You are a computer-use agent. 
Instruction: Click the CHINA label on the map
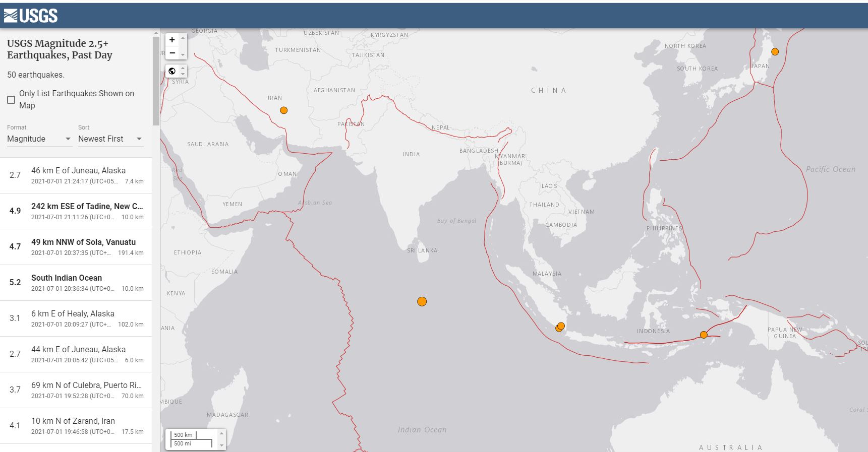point(549,90)
